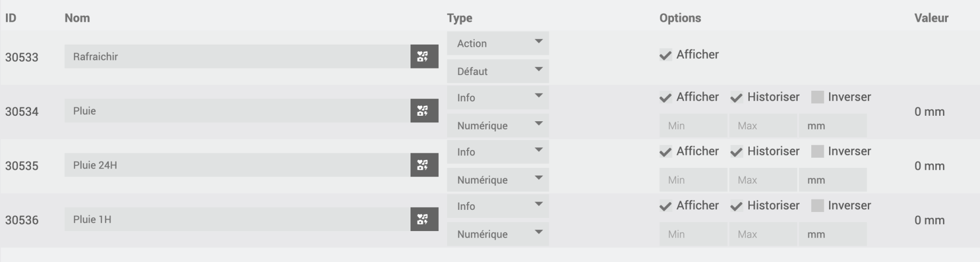
Task: Open icon picker for Pluie 24H command
Action: pyautogui.click(x=424, y=165)
